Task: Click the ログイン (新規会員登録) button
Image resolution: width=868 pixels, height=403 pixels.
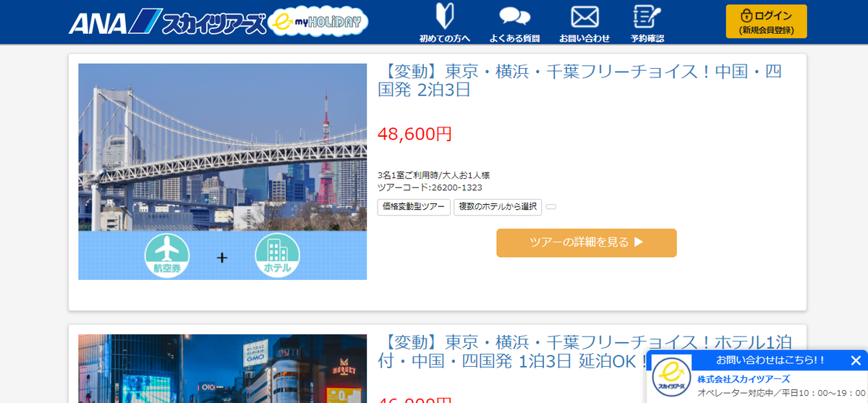Action: pyautogui.click(x=766, y=21)
